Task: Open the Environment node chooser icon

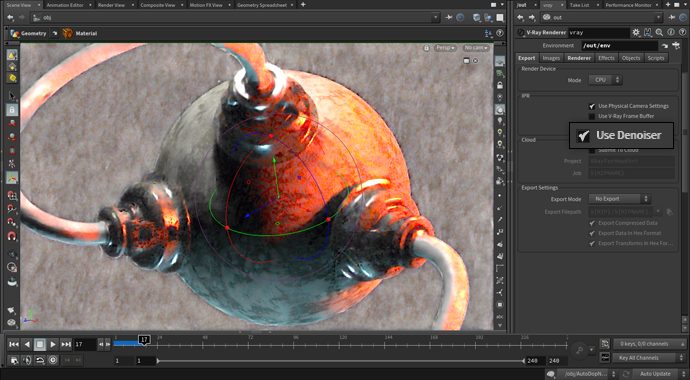Action: pos(676,46)
